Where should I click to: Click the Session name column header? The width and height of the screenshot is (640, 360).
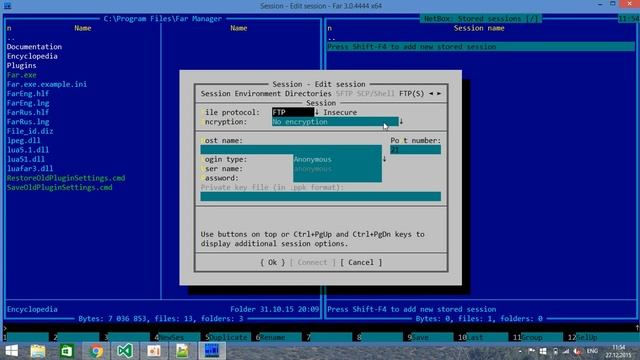479,28
